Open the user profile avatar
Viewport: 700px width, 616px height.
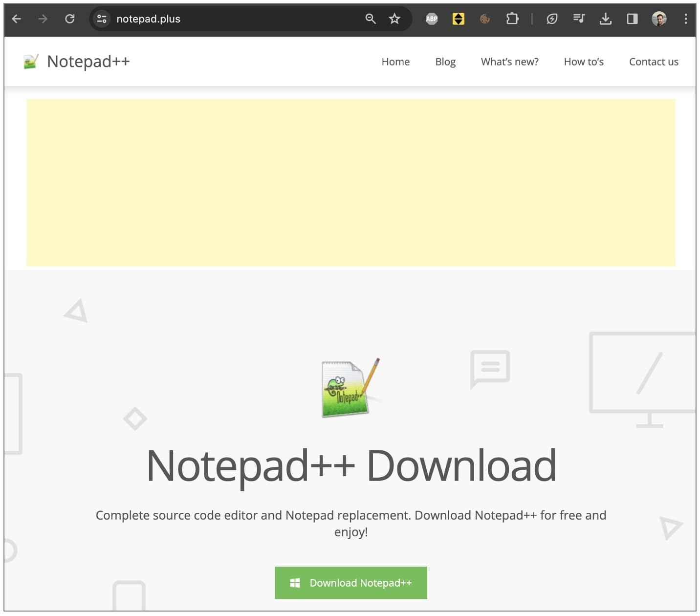(659, 19)
